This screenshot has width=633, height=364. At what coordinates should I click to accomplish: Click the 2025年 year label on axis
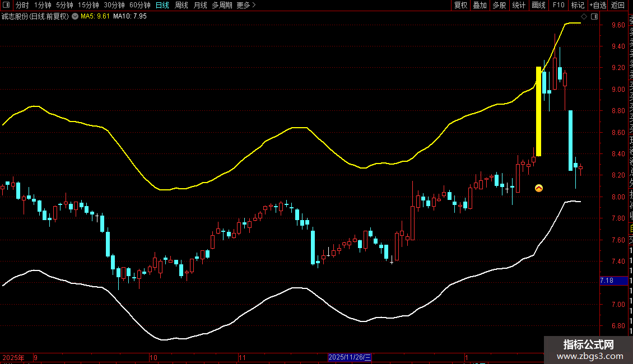tap(13, 357)
